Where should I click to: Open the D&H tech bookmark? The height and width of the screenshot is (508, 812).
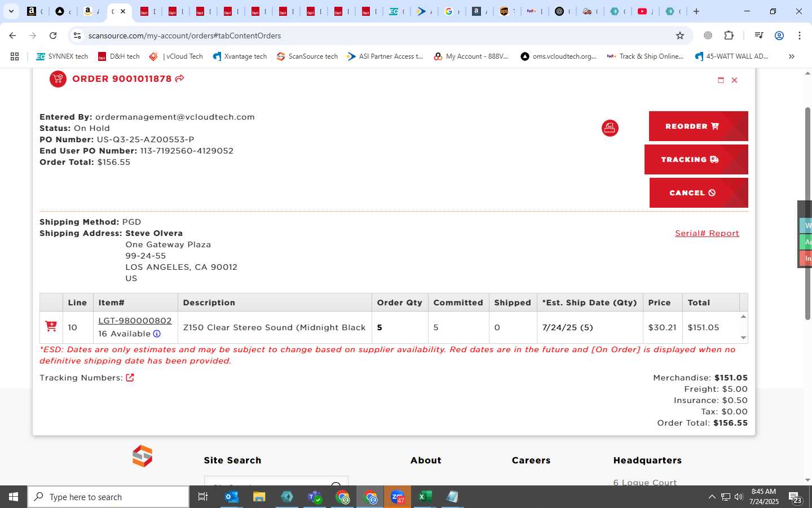tap(118, 56)
